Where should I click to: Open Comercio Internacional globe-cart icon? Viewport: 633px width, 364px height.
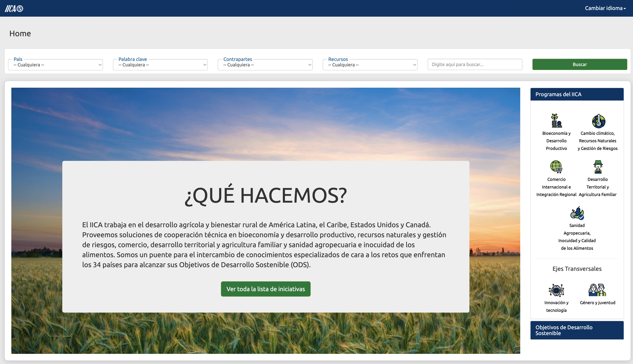pyautogui.click(x=556, y=167)
